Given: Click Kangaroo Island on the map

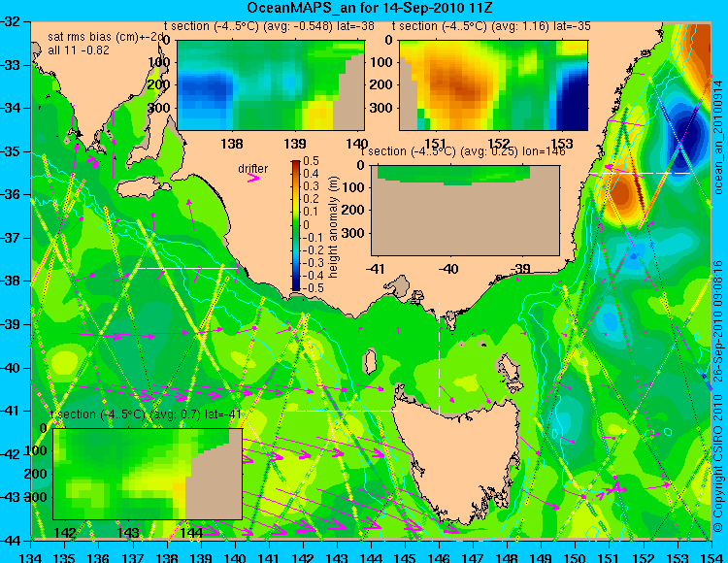Looking at the screenshot, I should pyautogui.click(x=143, y=189).
